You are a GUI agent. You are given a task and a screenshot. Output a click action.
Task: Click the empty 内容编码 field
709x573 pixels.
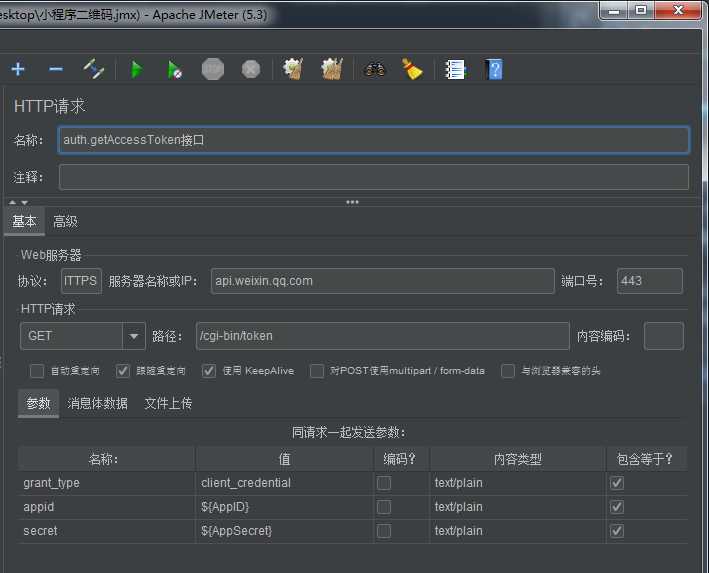(x=664, y=336)
